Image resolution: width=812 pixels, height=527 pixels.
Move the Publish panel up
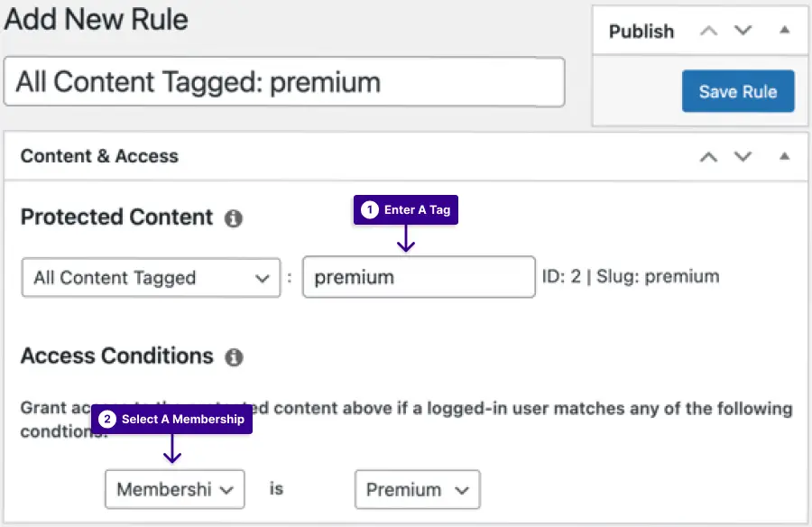(x=708, y=31)
